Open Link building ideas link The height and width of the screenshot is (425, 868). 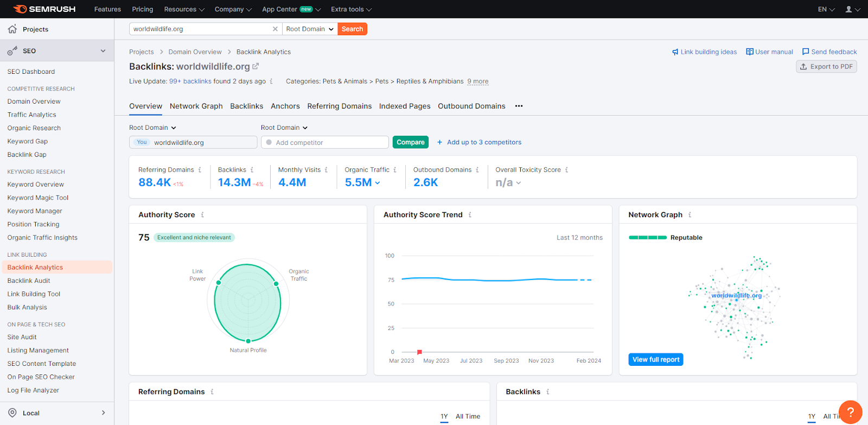click(x=704, y=52)
